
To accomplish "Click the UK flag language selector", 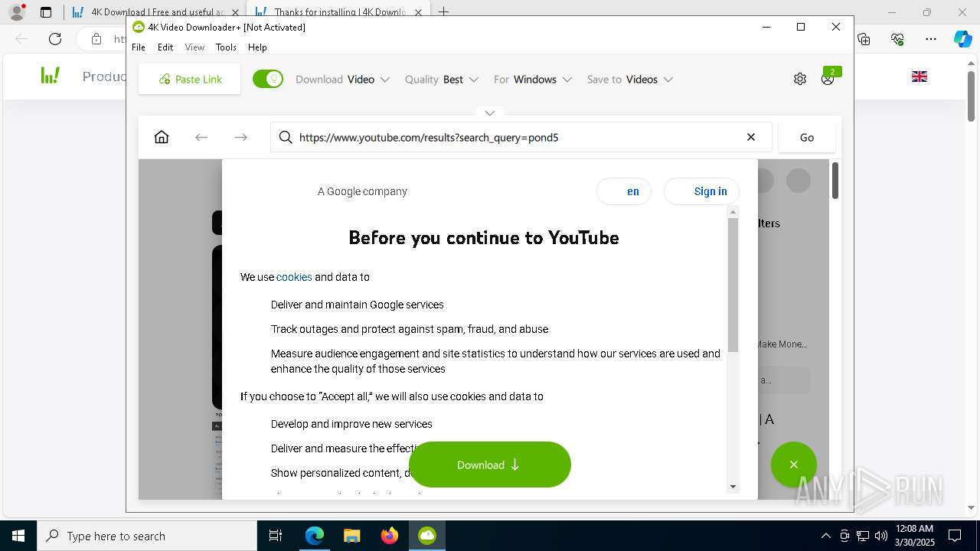I will (920, 77).
